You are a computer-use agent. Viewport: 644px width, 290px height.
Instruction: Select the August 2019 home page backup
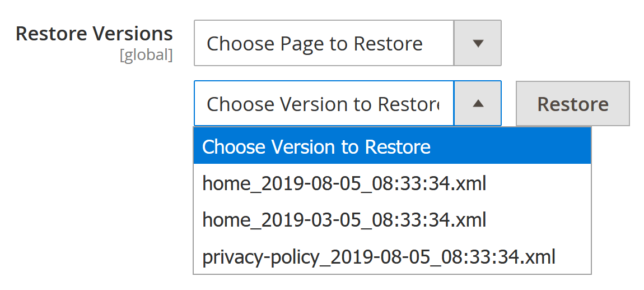tap(344, 183)
